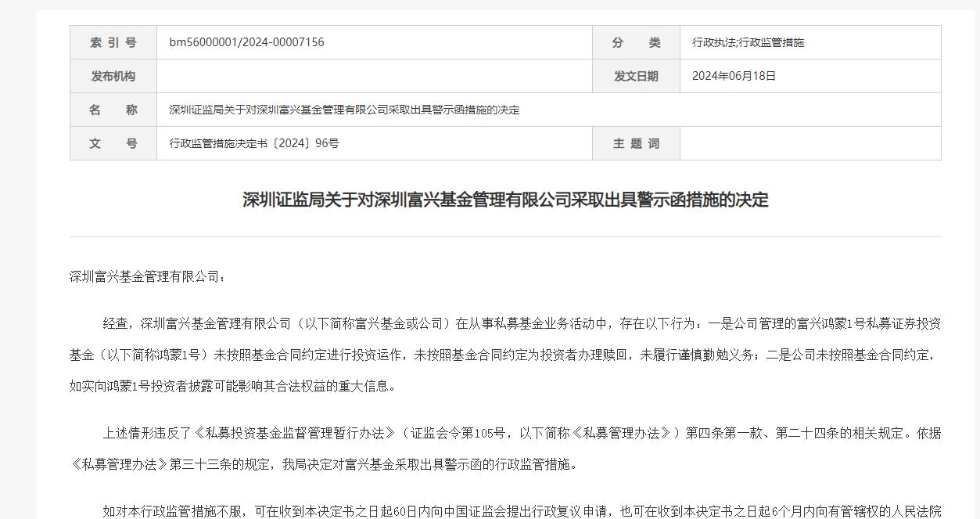Click the 主题词 label cell
Image resolution: width=980 pixels, height=519 pixels.
pyautogui.click(x=636, y=143)
